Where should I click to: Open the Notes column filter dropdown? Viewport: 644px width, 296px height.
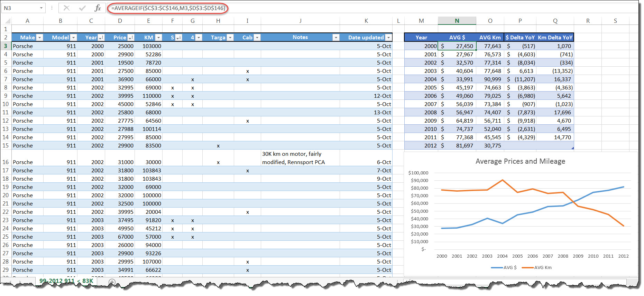(x=335, y=37)
